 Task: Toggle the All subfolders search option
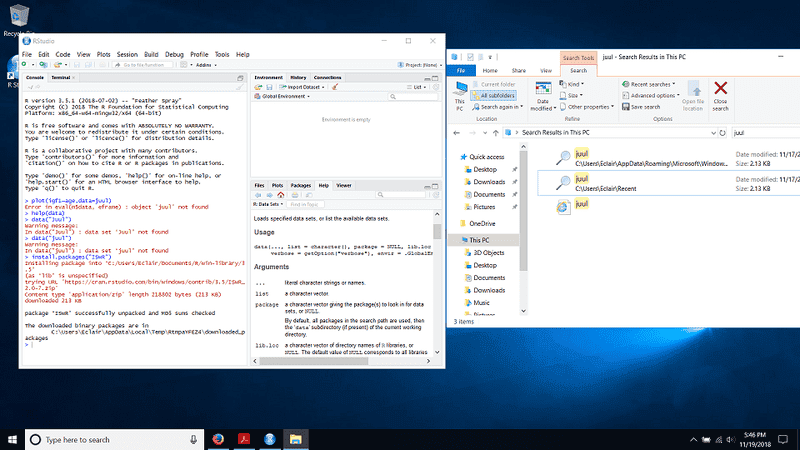pyautogui.click(x=497, y=95)
